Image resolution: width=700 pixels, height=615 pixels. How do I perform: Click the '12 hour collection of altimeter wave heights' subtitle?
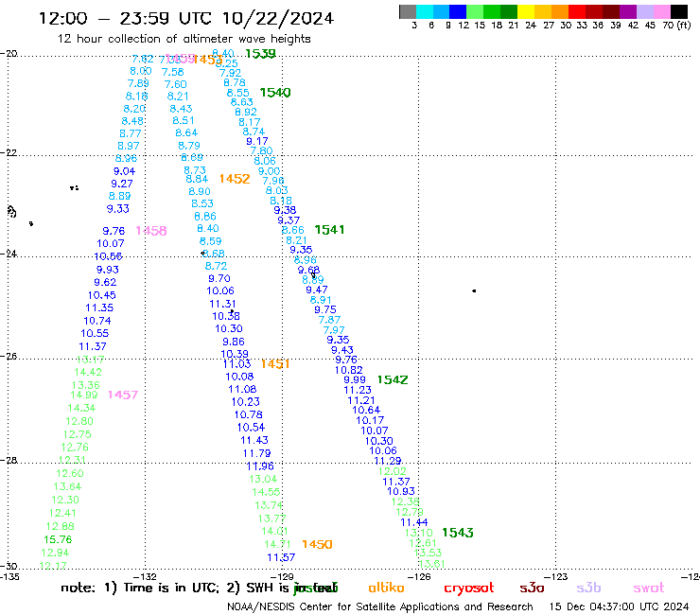[x=184, y=39]
